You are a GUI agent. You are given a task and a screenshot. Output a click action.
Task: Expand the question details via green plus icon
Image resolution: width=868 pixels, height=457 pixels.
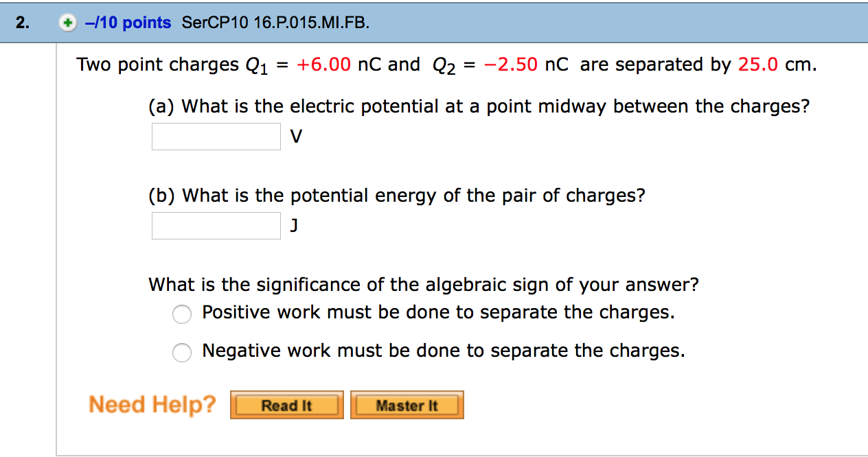pos(67,22)
